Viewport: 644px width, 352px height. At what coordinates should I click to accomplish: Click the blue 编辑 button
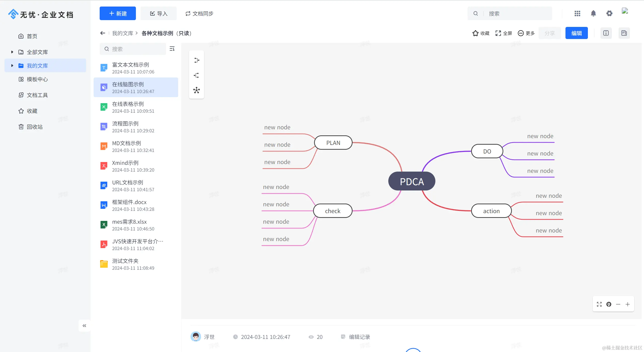click(x=576, y=33)
